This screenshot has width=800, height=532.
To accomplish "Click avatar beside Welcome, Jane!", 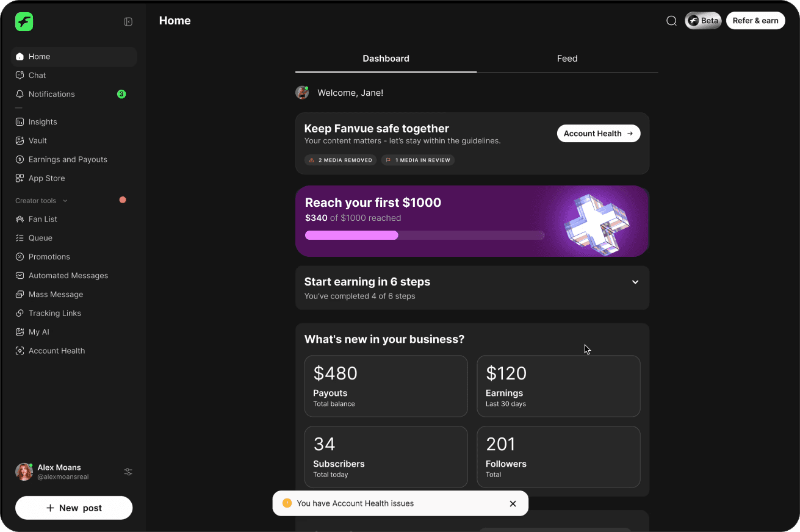I will coord(302,93).
